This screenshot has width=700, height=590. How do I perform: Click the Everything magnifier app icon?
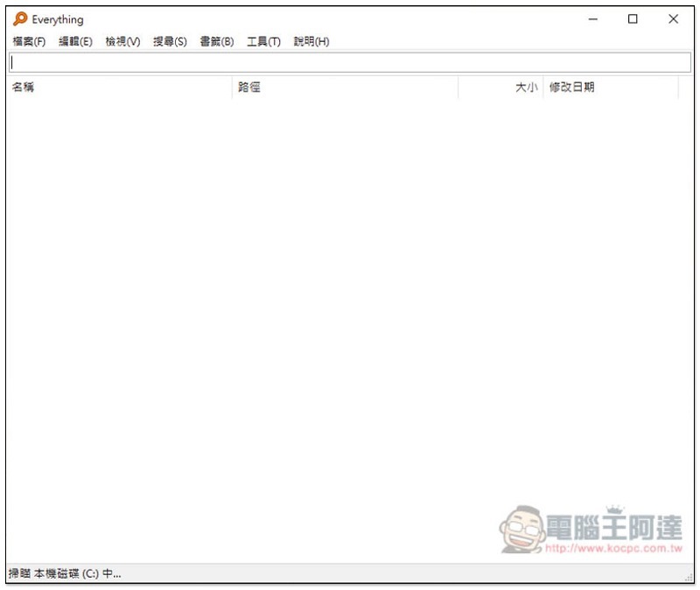point(20,18)
